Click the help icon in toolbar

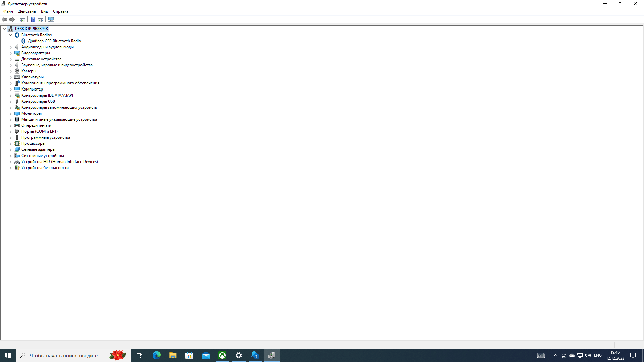point(32,19)
